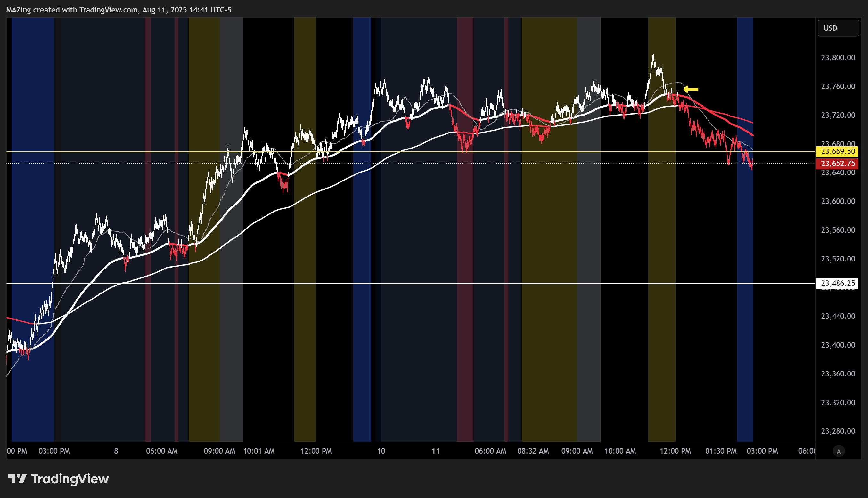The width and height of the screenshot is (868, 498).
Task: Select the yellow 23,669.50 price label
Action: coord(837,151)
